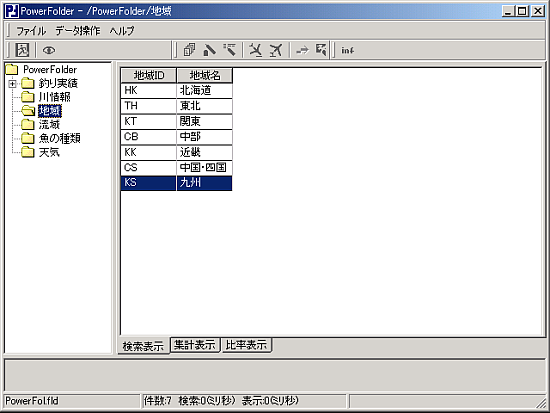The image size is (550, 413).
Task: Click the 流域 folder icon
Action: (x=28, y=125)
